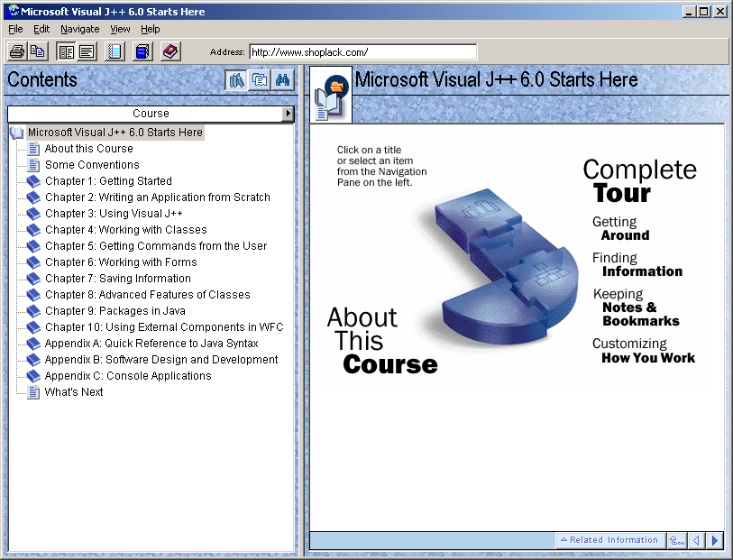Open Keeping Notes & Bookmarks link
The width and height of the screenshot is (733, 560).
(637, 308)
